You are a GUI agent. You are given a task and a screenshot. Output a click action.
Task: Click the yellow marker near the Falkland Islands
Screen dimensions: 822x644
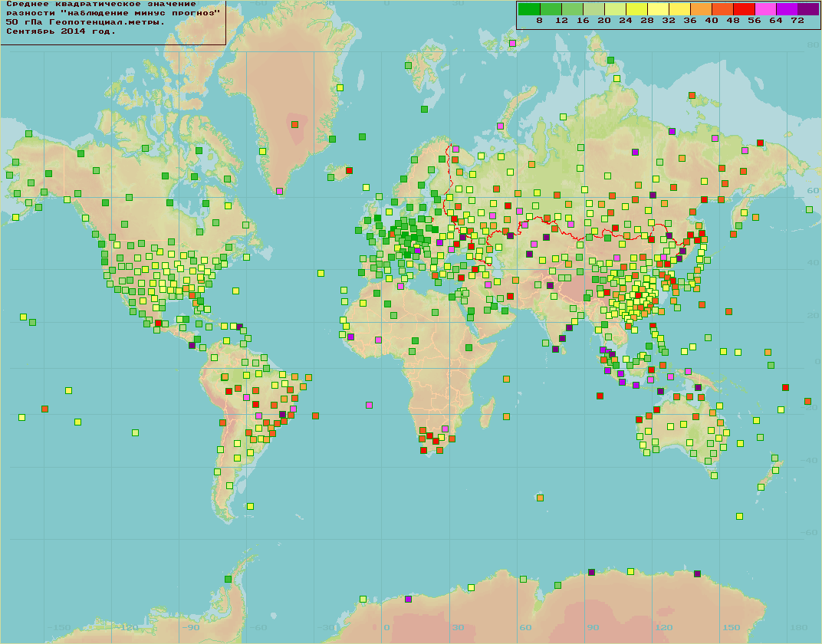[x=251, y=506]
